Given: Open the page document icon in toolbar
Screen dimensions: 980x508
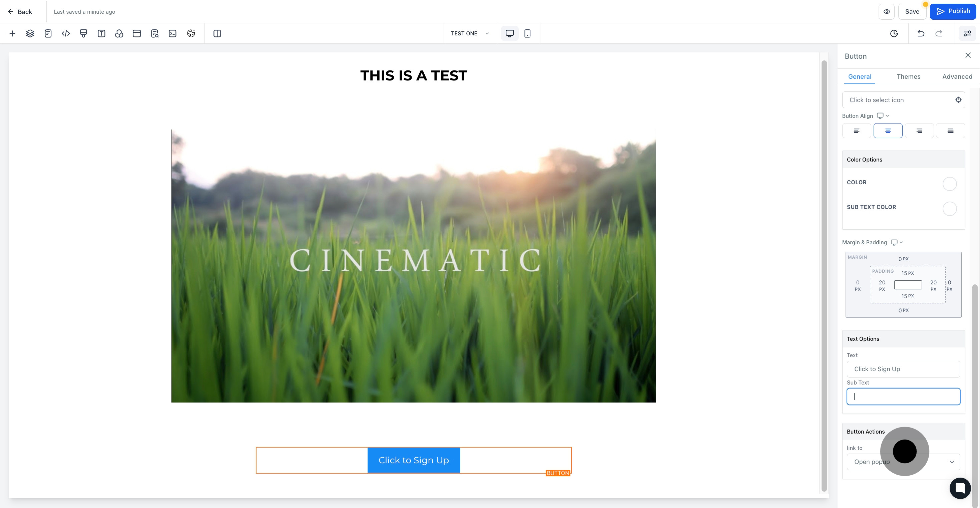Looking at the screenshot, I should tap(48, 33).
